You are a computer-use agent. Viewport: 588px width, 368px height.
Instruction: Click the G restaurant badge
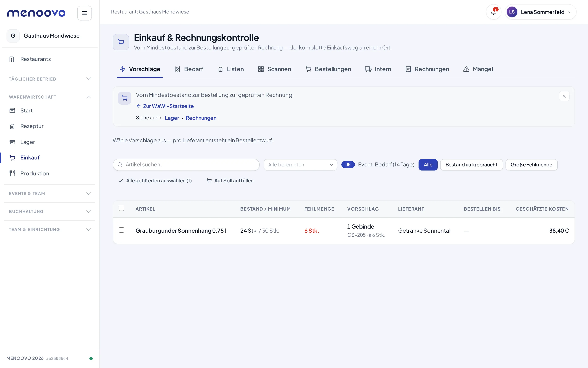(x=13, y=36)
